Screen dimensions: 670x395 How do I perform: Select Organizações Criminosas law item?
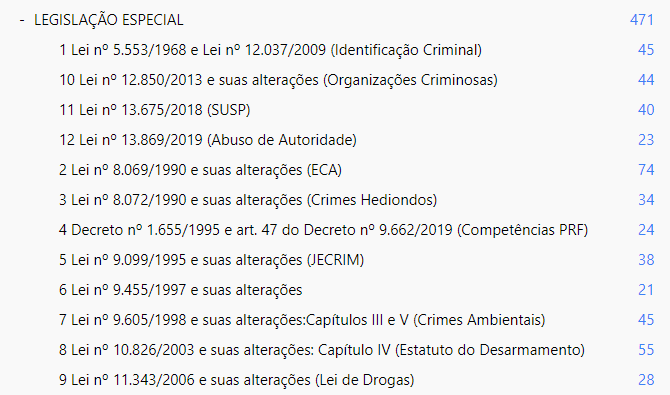point(278,80)
